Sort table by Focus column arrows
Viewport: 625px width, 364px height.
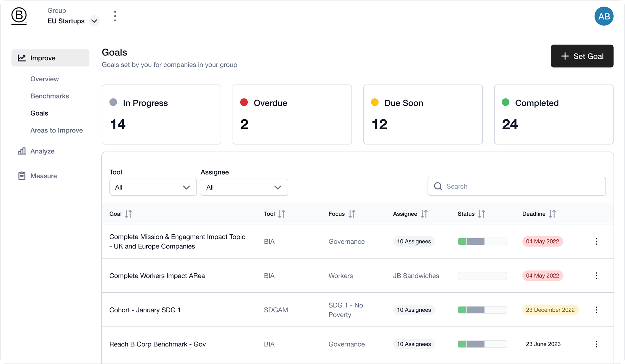point(352,214)
